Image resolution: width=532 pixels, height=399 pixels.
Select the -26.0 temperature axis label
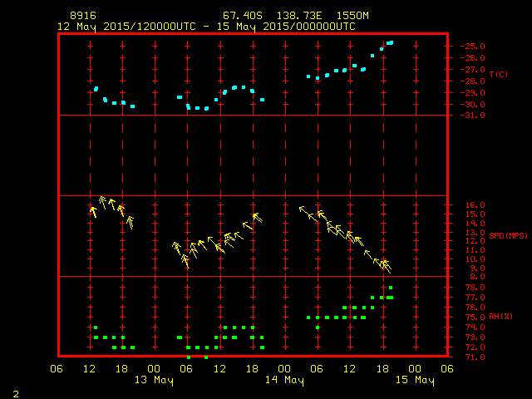(473, 58)
